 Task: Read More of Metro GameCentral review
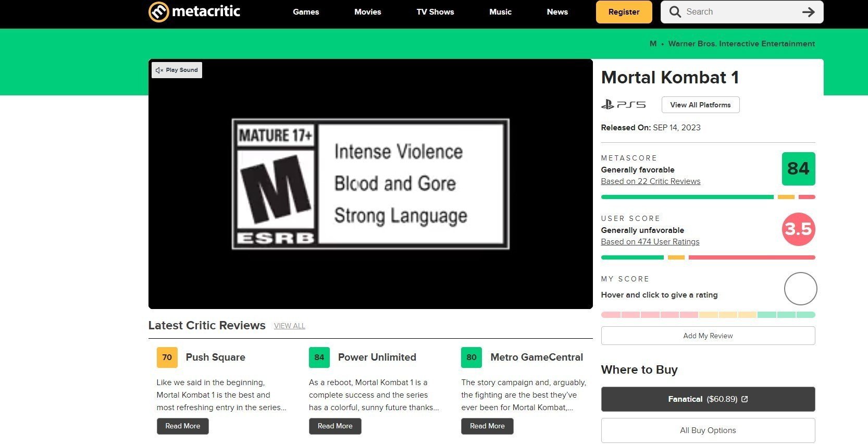click(x=487, y=426)
